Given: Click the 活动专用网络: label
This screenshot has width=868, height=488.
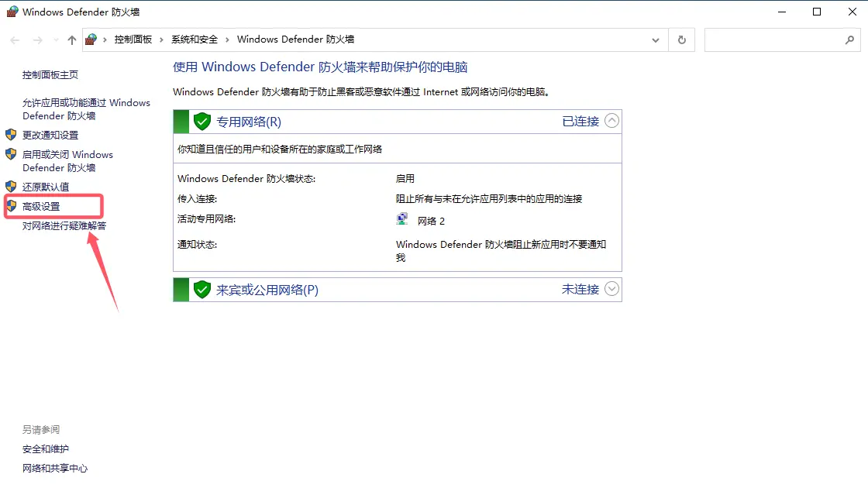Looking at the screenshot, I should tap(206, 219).
